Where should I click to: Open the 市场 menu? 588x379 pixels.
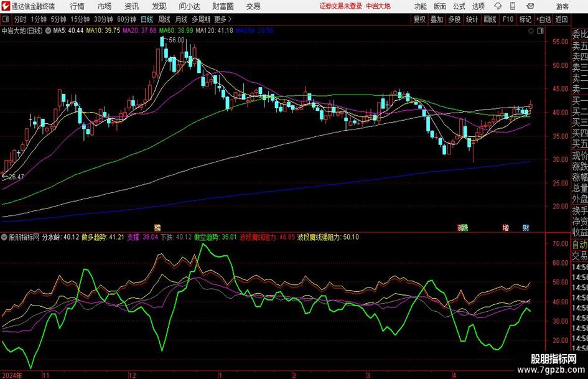tap(105, 6)
